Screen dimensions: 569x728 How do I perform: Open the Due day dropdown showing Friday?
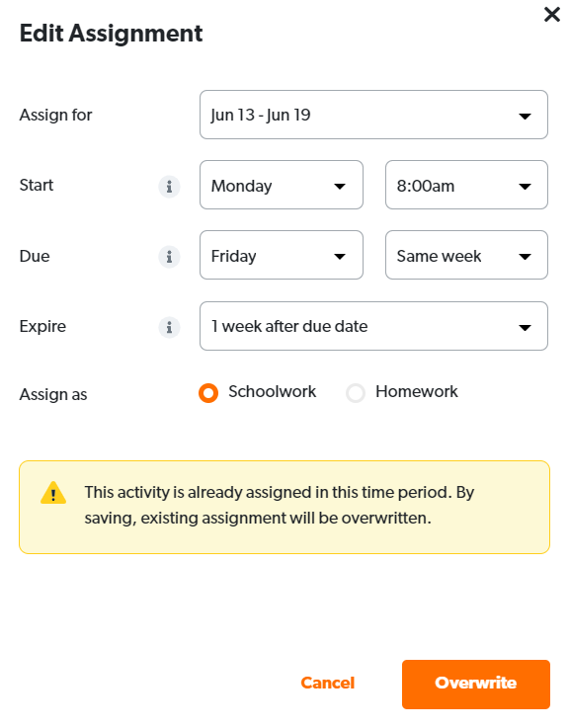click(x=281, y=255)
